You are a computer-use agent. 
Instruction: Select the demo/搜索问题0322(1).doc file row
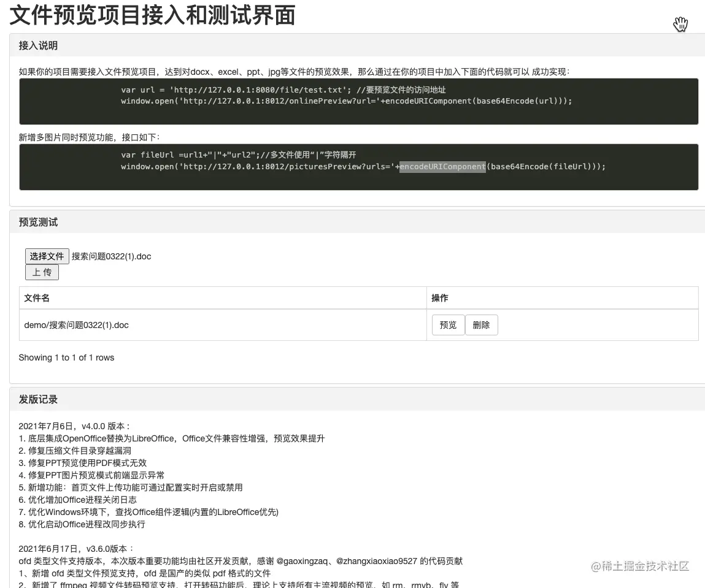76,324
